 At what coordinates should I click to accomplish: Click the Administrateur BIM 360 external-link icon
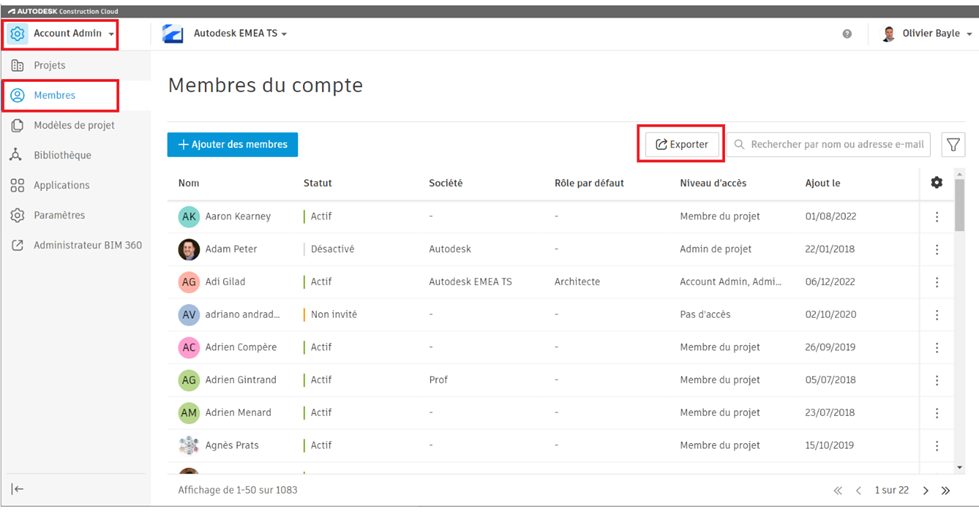coord(17,245)
